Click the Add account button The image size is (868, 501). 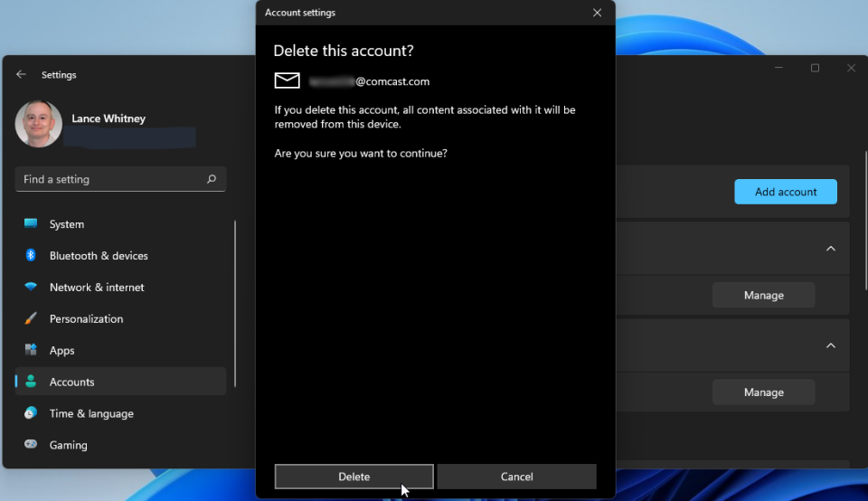(786, 192)
